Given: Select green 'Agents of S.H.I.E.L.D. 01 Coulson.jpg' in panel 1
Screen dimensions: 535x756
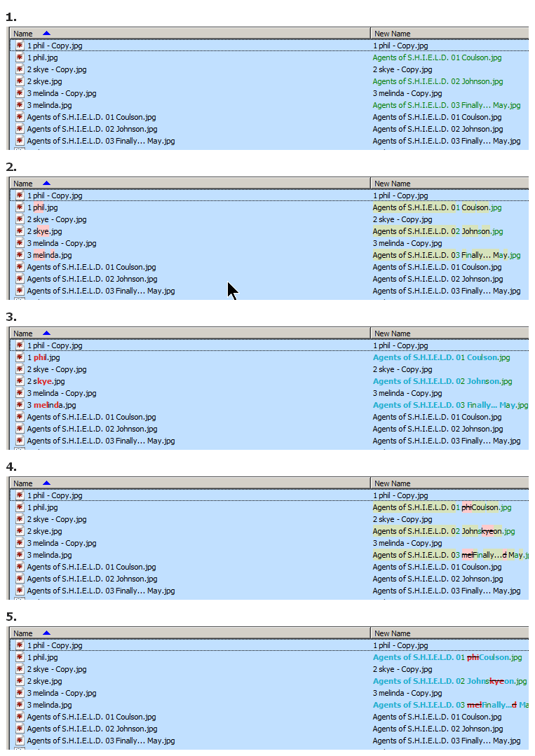Looking at the screenshot, I should 437,57.
